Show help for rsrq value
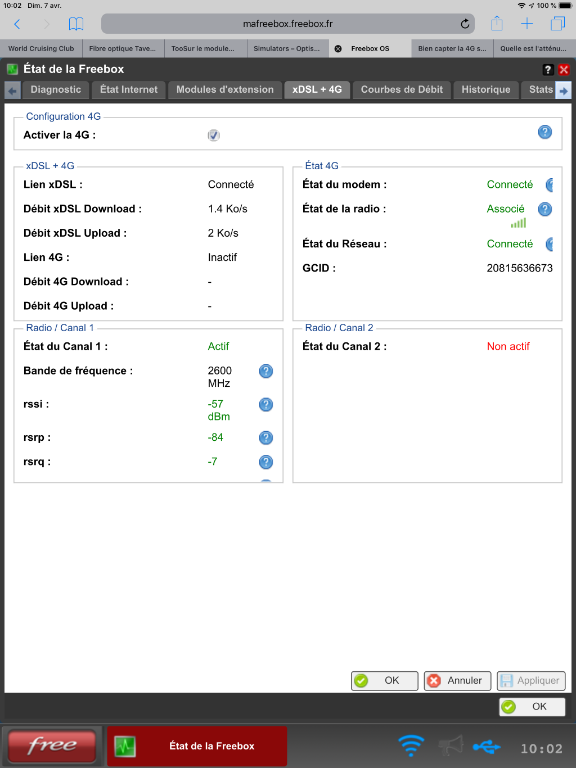 pyautogui.click(x=265, y=462)
